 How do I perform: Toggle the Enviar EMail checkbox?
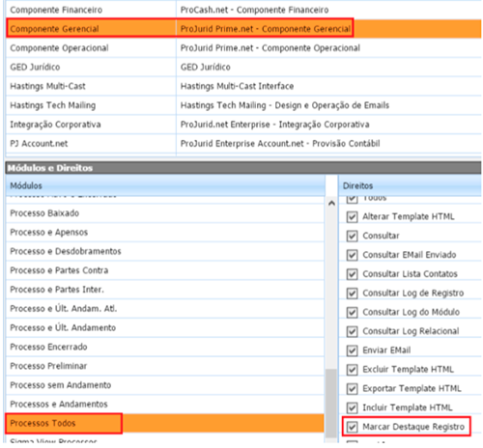(x=352, y=350)
